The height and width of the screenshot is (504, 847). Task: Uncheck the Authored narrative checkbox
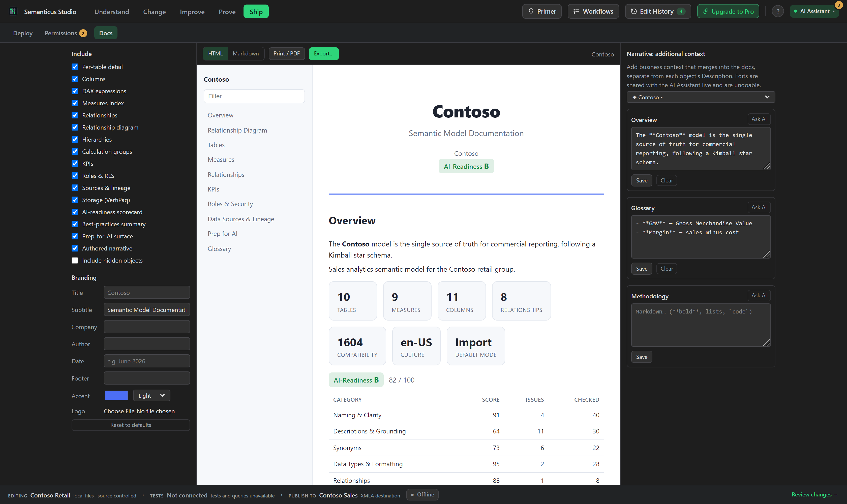pos(75,248)
